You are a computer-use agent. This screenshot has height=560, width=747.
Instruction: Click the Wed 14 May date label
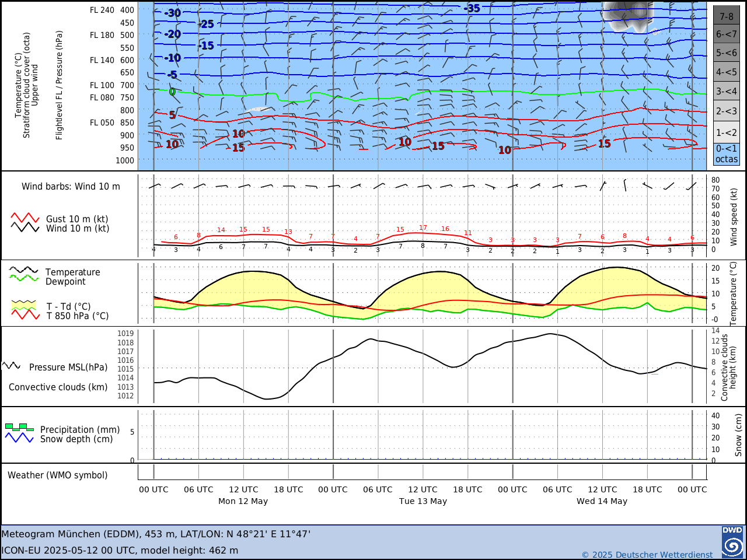pos(602,501)
